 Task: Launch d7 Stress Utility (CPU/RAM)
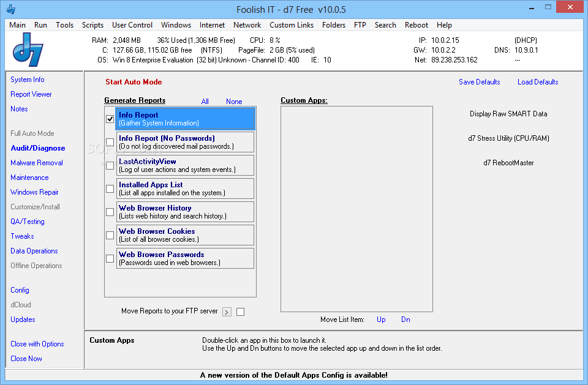pyautogui.click(x=508, y=138)
